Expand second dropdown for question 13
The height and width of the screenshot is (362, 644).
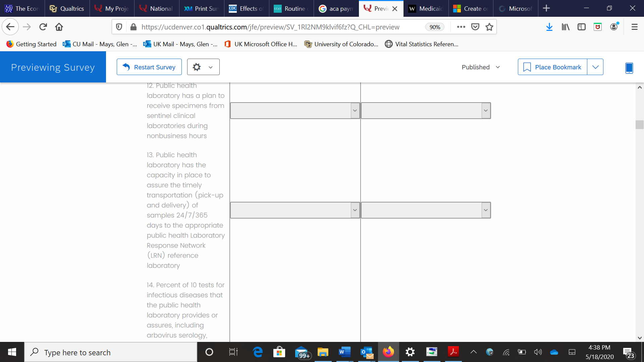click(426, 210)
